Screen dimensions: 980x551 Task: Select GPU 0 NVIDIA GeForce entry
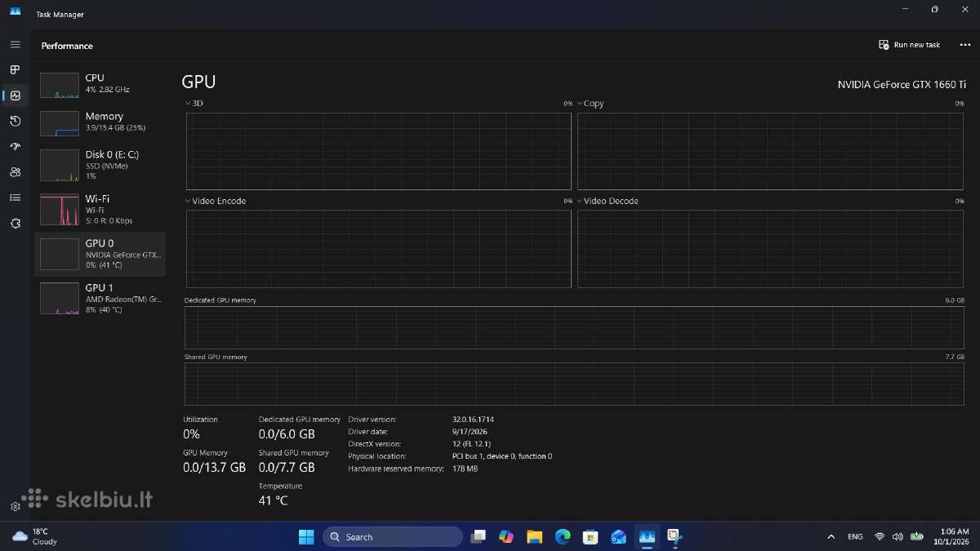coord(100,254)
